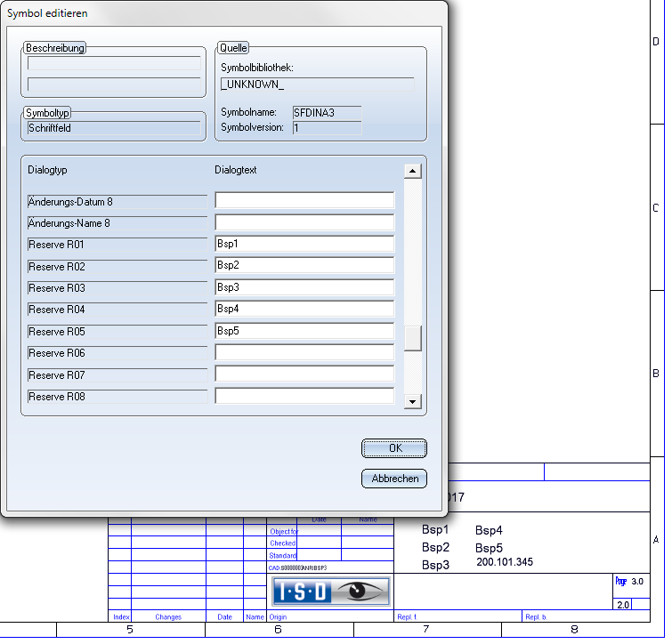Image resolution: width=672 pixels, height=644 pixels.
Task: Click the empty Reserve R06 field
Action: coord(304,352)
